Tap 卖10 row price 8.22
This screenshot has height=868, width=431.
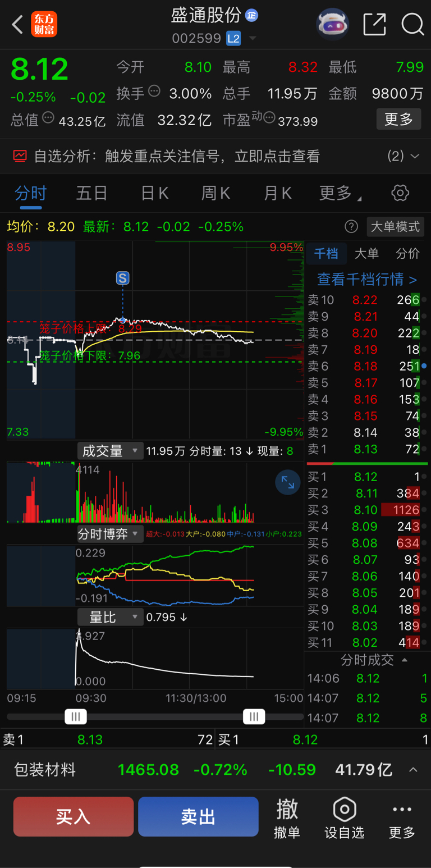coord(365,300)
